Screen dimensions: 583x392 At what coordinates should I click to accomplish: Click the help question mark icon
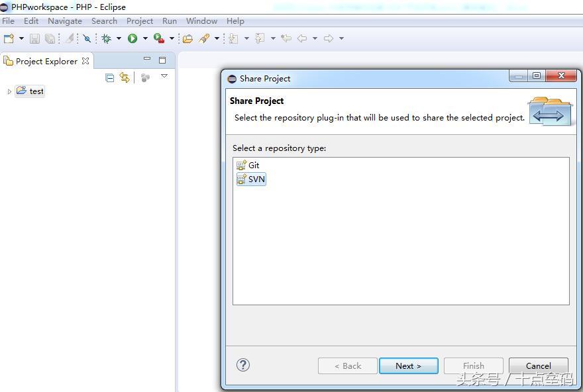coord(243,365)
